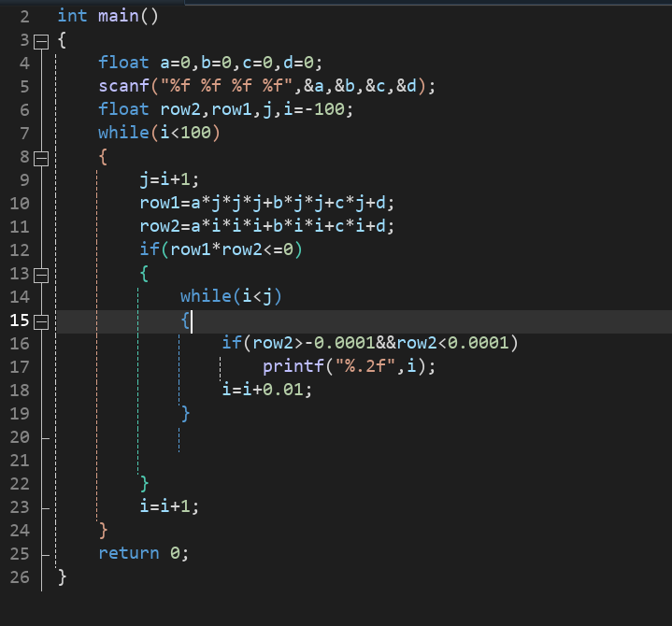Click the orange closing brace on line 24
Viewport: 672px width, 626px height.
pos(104,531)
